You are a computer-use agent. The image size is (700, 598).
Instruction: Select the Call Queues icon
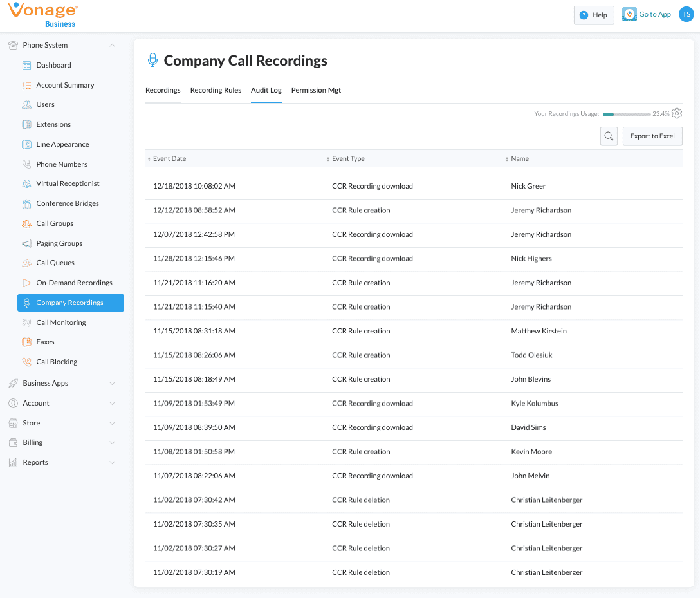(26, 263)
